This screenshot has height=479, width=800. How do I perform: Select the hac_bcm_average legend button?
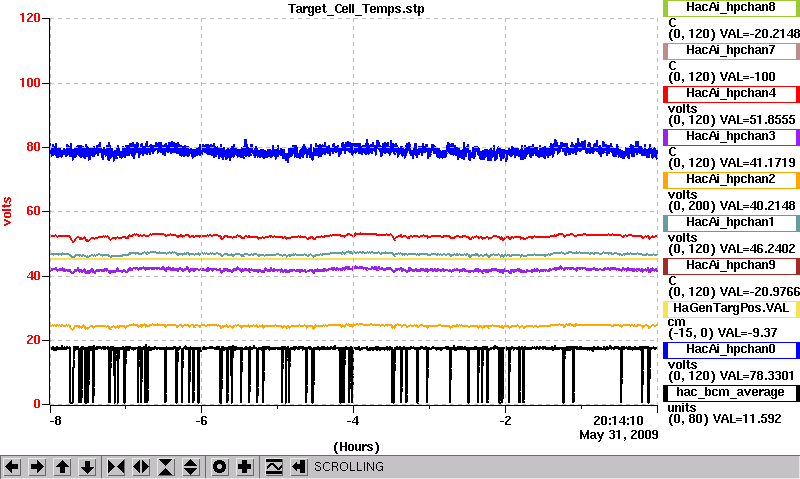click(731, 393)
